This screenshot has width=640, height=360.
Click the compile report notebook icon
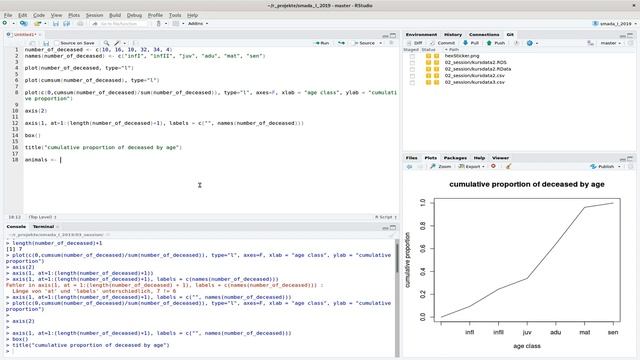135,43
